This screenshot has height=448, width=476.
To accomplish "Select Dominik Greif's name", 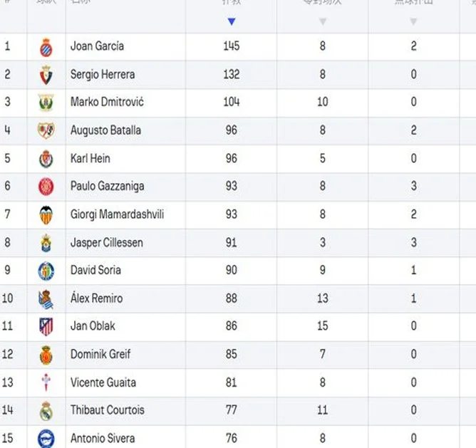I will [100, 354].
